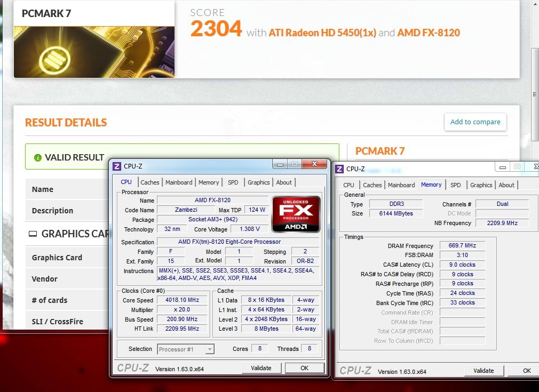Screen dimensions: 539x392
Task: Click the Bank Cycle Time value 33 clocks
Action: pos(462,303)
